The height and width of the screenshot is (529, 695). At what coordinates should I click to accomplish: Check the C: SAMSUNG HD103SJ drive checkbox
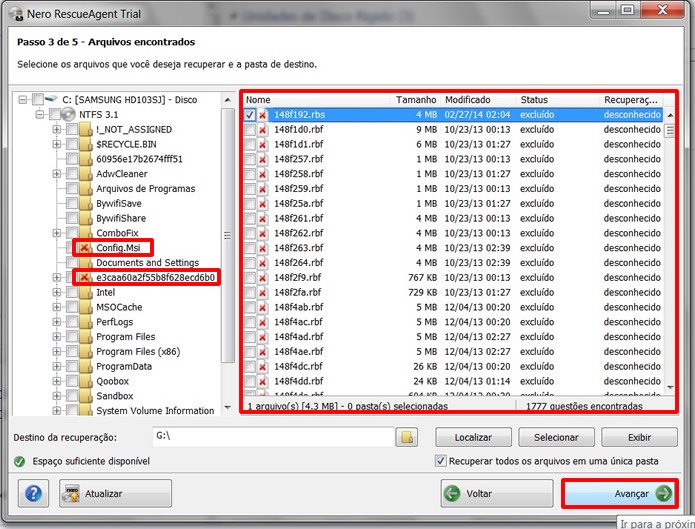pos(38,99)
